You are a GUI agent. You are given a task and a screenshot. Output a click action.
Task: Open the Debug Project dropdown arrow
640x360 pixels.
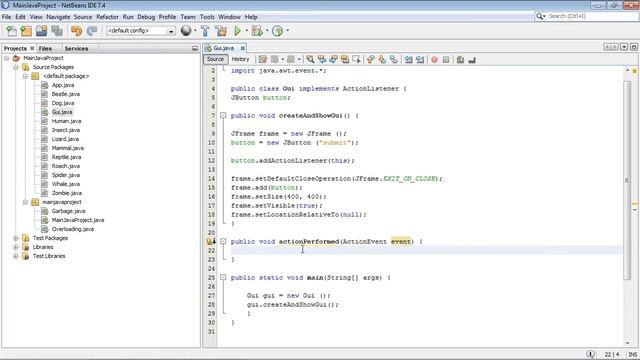click(x=267, y=31)
